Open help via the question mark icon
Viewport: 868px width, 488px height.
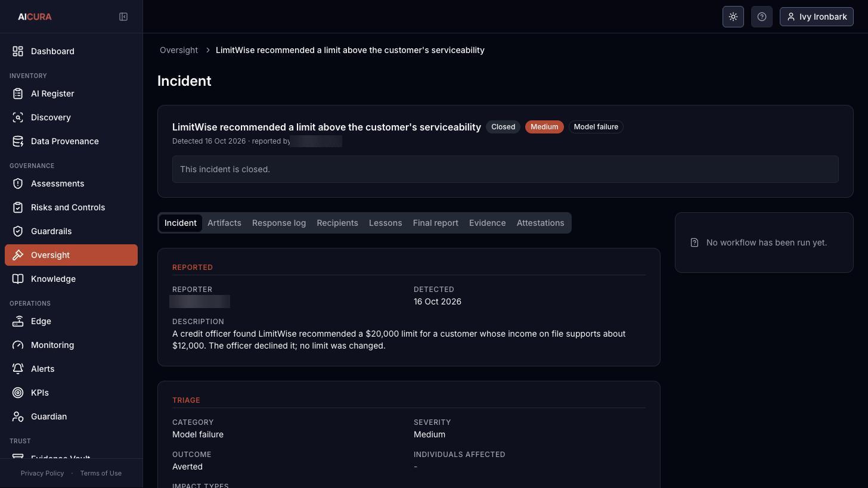[x=762, y=17]
